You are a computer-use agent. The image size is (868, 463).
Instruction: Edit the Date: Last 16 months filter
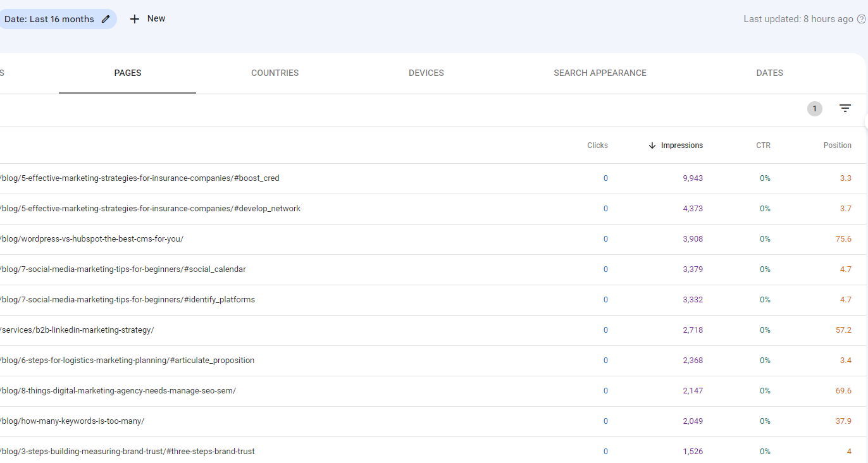coord(106,19)
